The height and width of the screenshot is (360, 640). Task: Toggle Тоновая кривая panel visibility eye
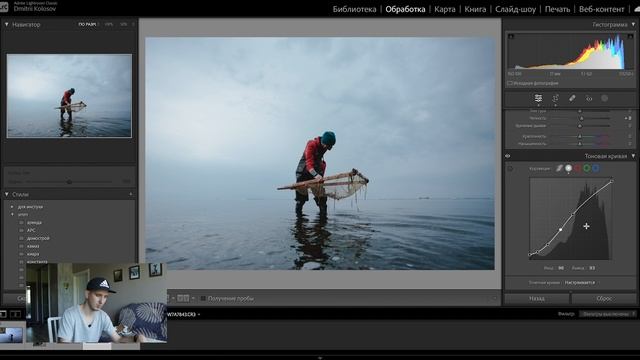coord(508,156)
